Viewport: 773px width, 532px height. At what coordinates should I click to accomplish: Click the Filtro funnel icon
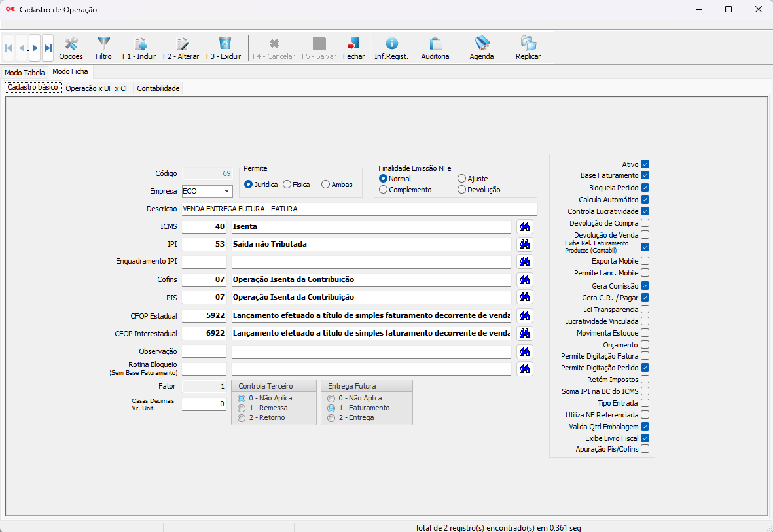pyautogui.click(x=103, y=48)
